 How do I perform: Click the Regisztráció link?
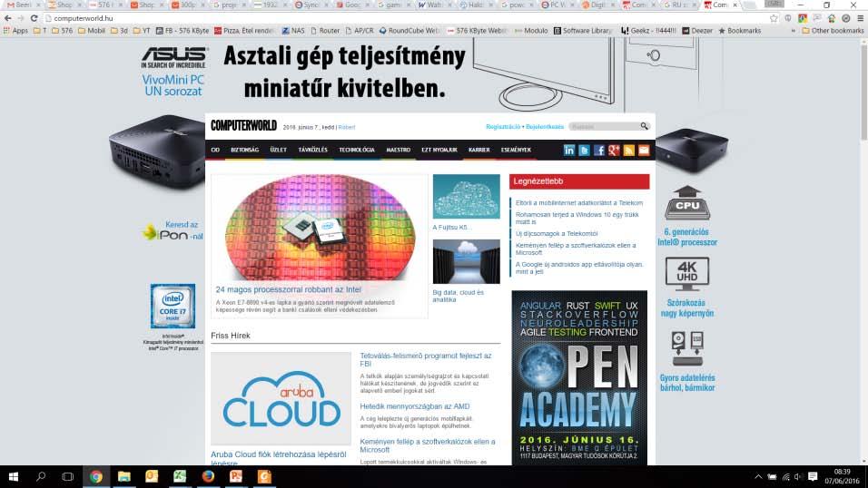[503, 127]
